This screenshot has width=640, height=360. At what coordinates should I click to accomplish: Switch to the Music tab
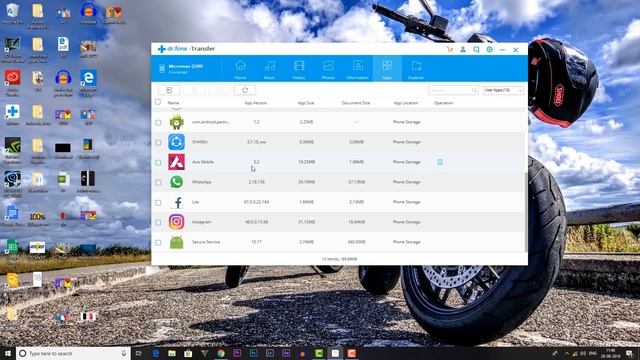coord(269,69)
